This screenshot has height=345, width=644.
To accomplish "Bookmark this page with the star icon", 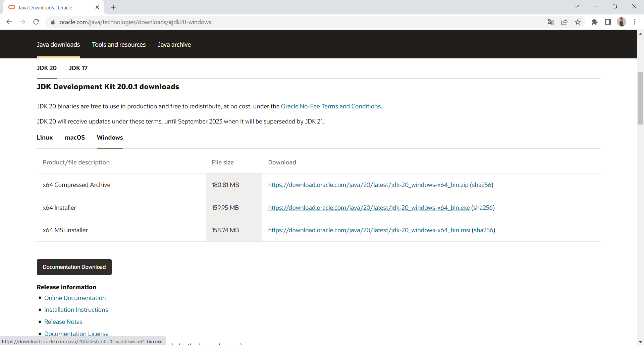I will [x=578, y=22].
